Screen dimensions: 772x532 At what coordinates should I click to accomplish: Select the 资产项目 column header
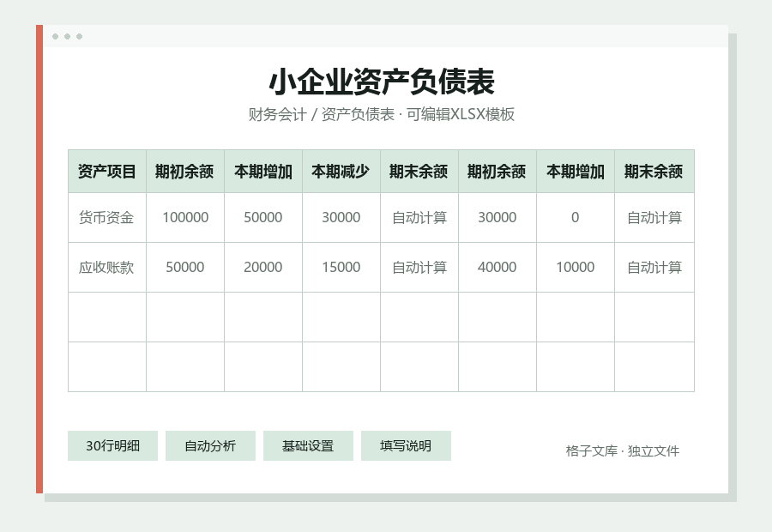pyautogui.click(x=107, y=172)
